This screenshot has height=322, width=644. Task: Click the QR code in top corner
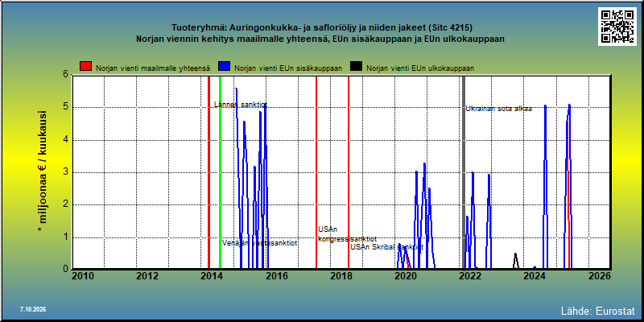coord(617,27)
